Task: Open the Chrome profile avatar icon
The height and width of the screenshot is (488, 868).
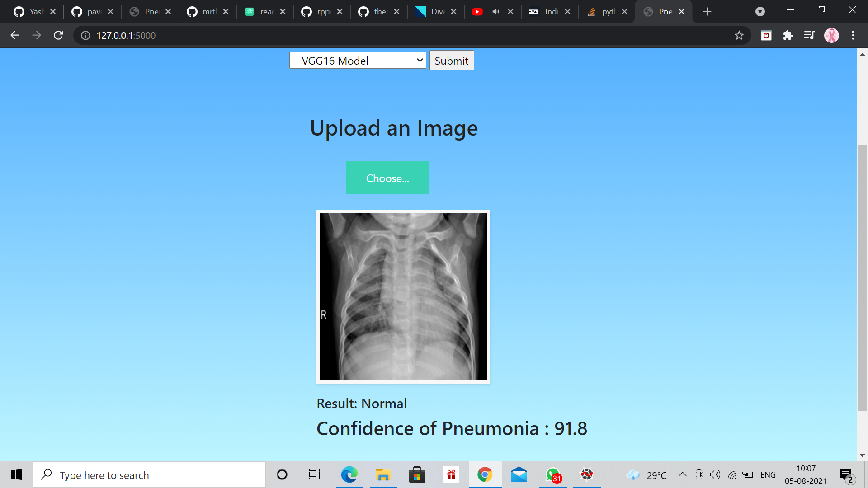Action: (831, 36)
